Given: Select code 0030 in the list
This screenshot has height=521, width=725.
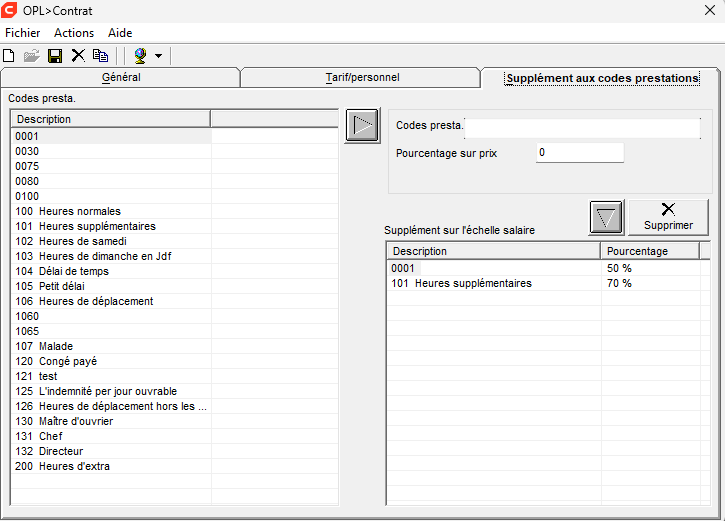Looking at the screenshot, I should [x=175, y=151].
